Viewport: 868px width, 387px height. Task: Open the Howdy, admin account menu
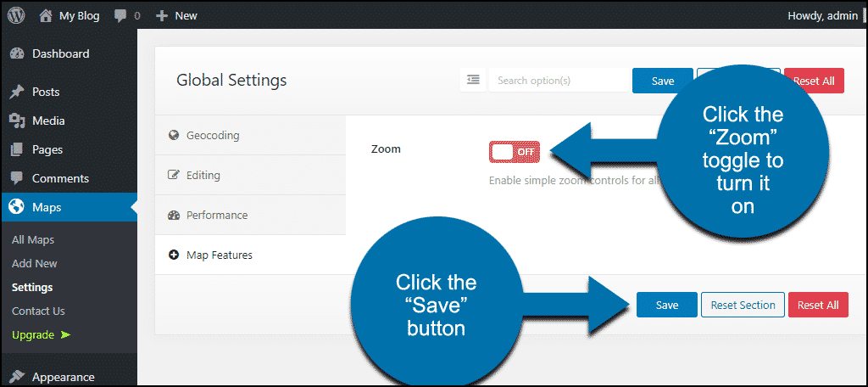point(821,15)
